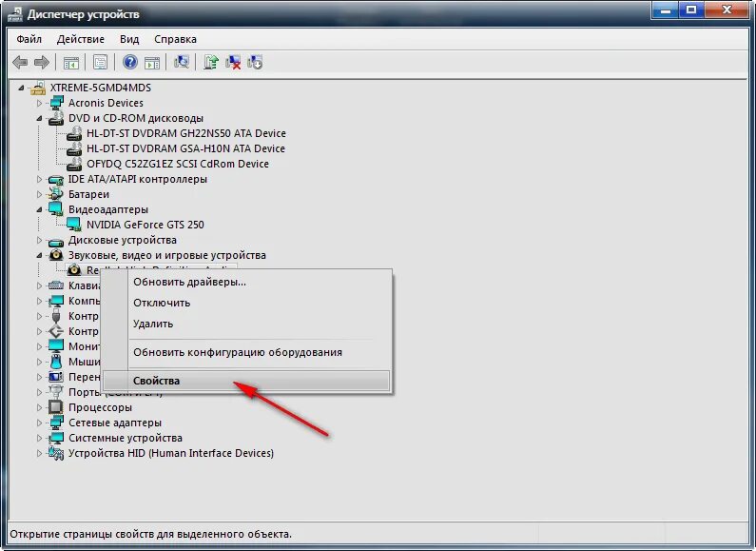Viewport: 756px width, 551px height.
Task: Click the Батареи battery icon
Action: point(56,194)
